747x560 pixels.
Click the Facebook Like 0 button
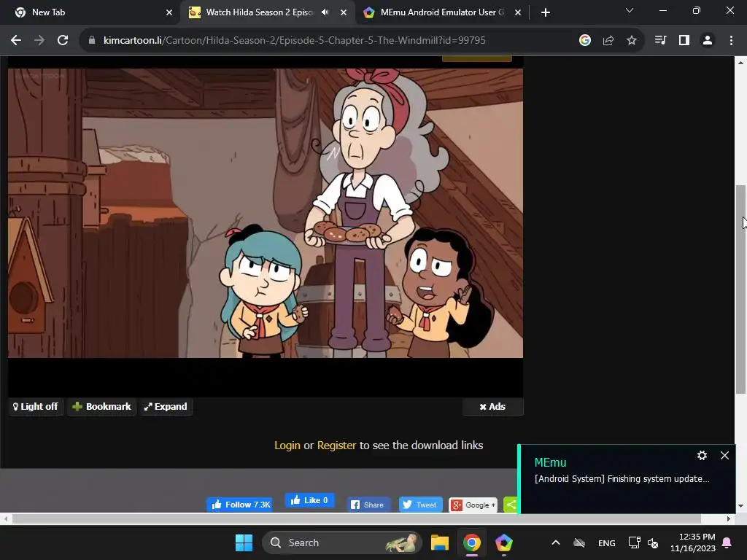point(309,500)
